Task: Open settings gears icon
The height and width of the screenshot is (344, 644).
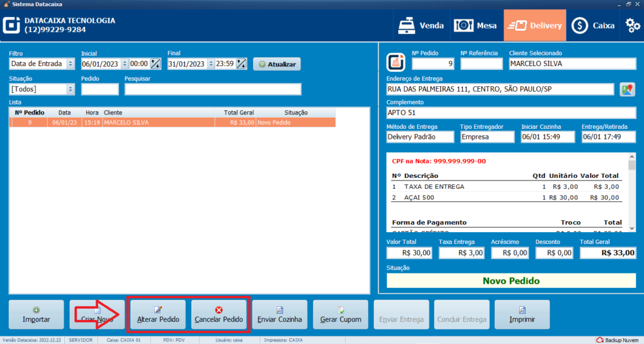Action: (x=633, y=25)
